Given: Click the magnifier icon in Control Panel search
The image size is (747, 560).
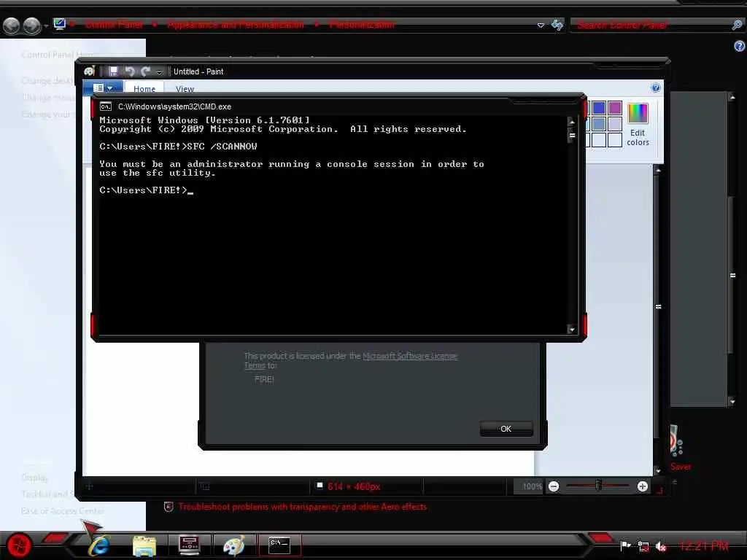Looking at the screenshot, I should (x=737, y=26).
